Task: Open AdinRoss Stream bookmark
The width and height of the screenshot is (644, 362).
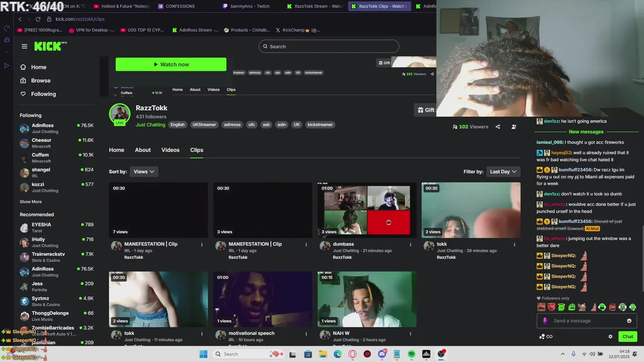Action: click(195, 30)
